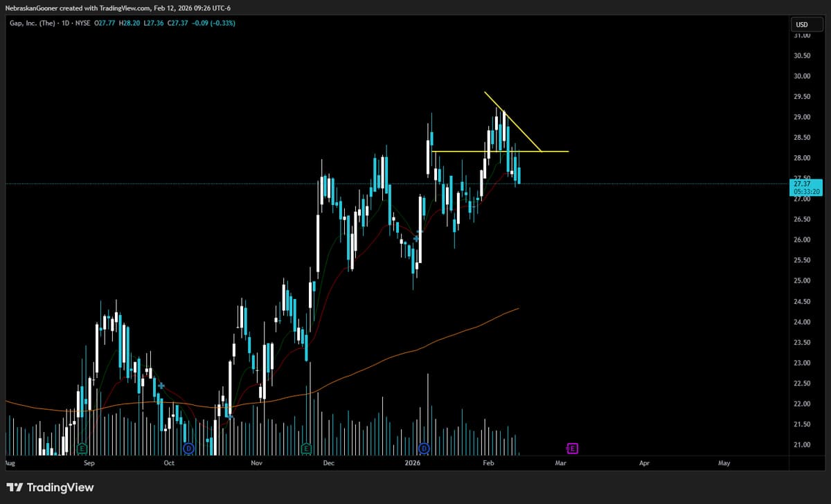The image size is (831, 504).
Task: Select the NYSE exchange label
Action: [x=83, y=22]
